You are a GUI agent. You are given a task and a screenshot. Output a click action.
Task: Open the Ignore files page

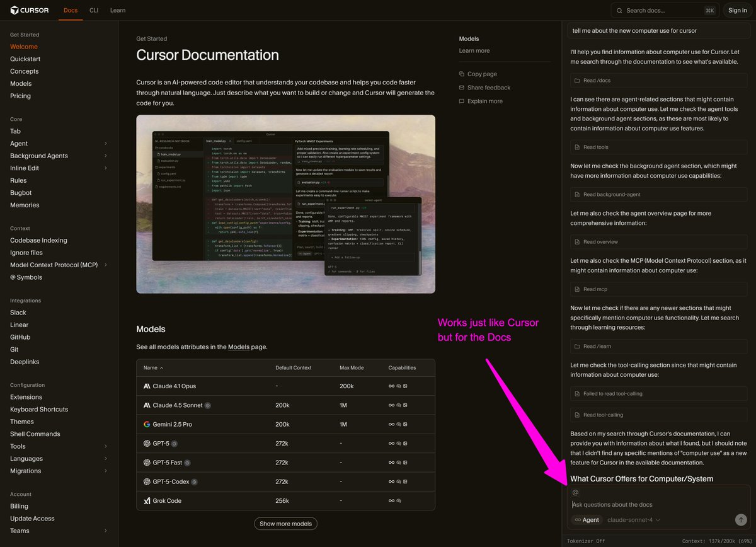pos(26,253)
